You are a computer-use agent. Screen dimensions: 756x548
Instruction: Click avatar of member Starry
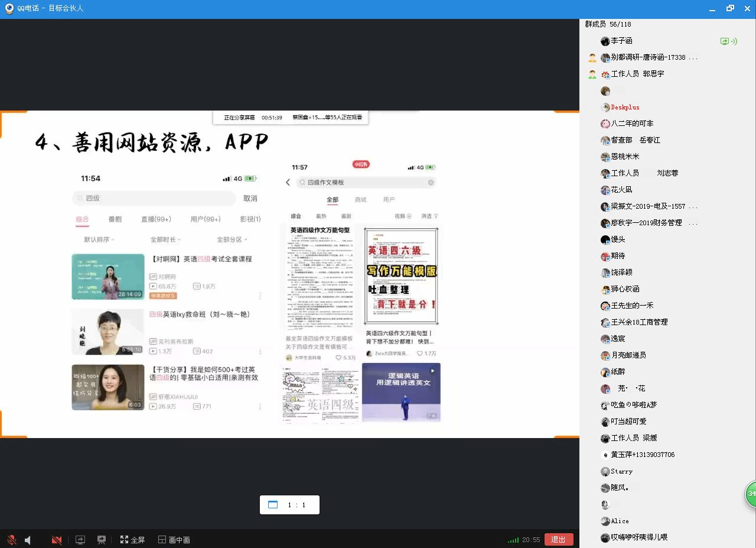coord(605,472)
